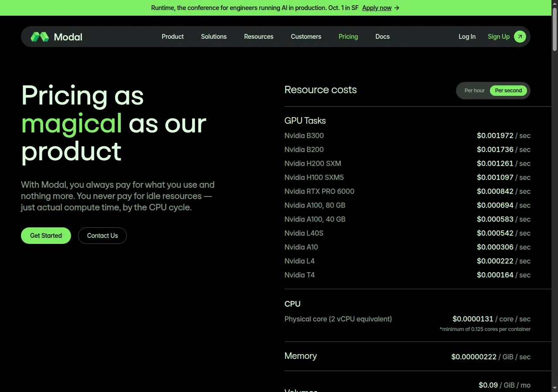
Task: Click Apply now in the banner
Action: click(x=377, y=8)
